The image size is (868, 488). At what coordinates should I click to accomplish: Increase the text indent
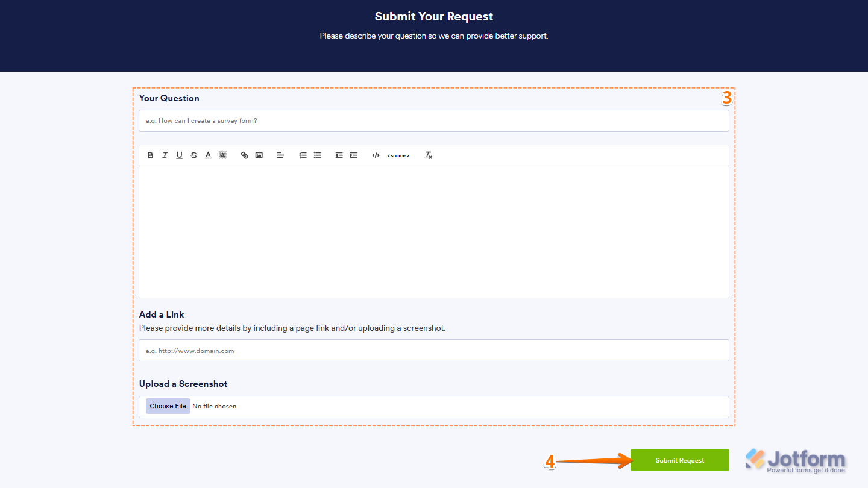click(x=353, y=155)
